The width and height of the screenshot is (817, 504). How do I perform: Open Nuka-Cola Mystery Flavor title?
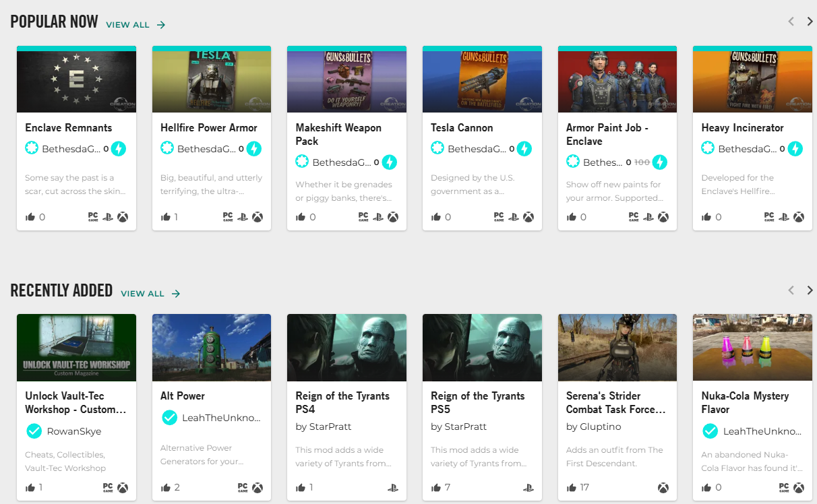pos(745,403)
